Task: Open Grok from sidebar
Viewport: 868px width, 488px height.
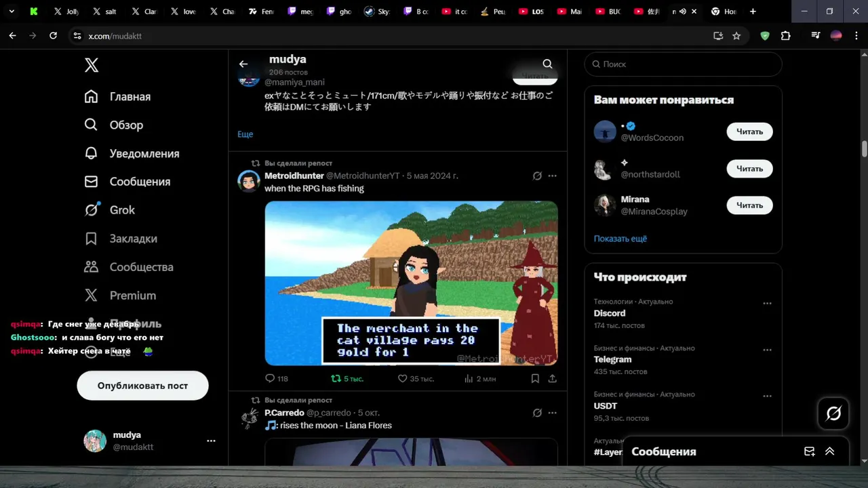Action: pos(109,210)
